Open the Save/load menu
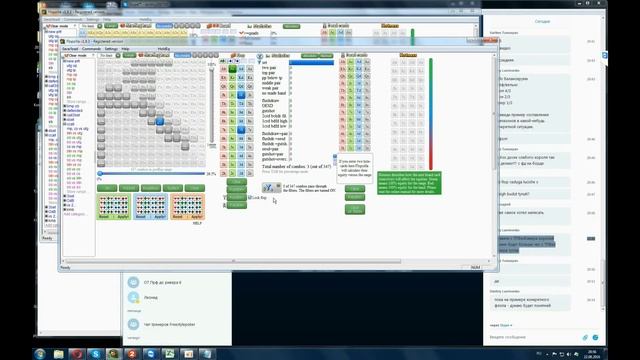This screenshot has width=640, height=360. [x=70, y=49]
